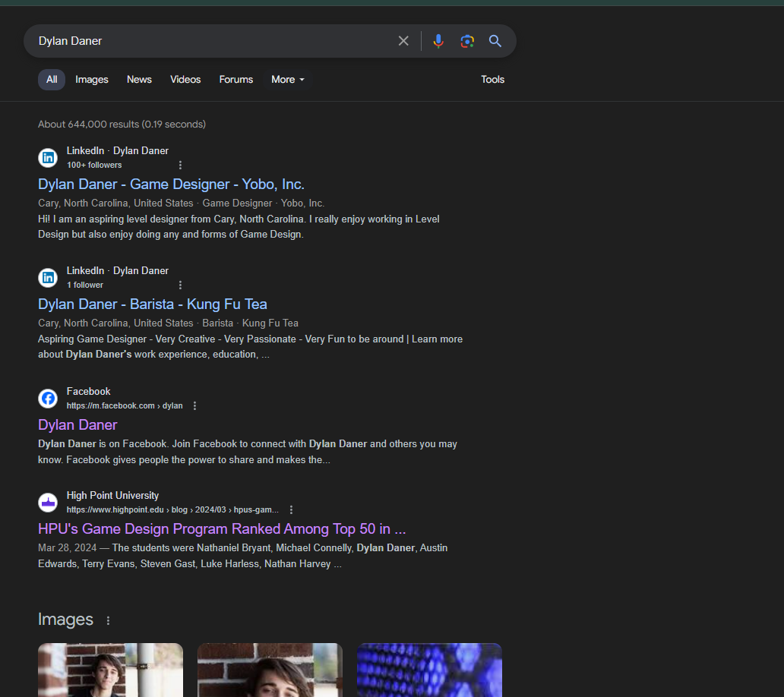This screenshot has height=697, width=784.
Task: Switch to the Videos tab
Action: click(185, 80)
